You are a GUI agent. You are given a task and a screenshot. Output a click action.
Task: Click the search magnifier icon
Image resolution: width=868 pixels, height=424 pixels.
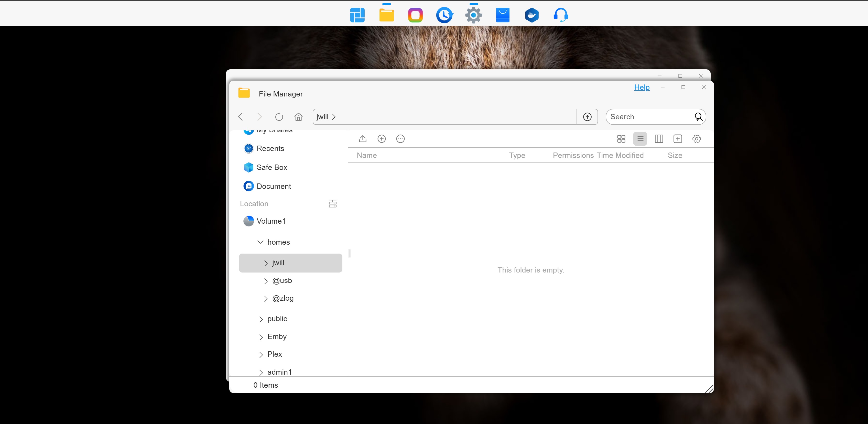699,117
